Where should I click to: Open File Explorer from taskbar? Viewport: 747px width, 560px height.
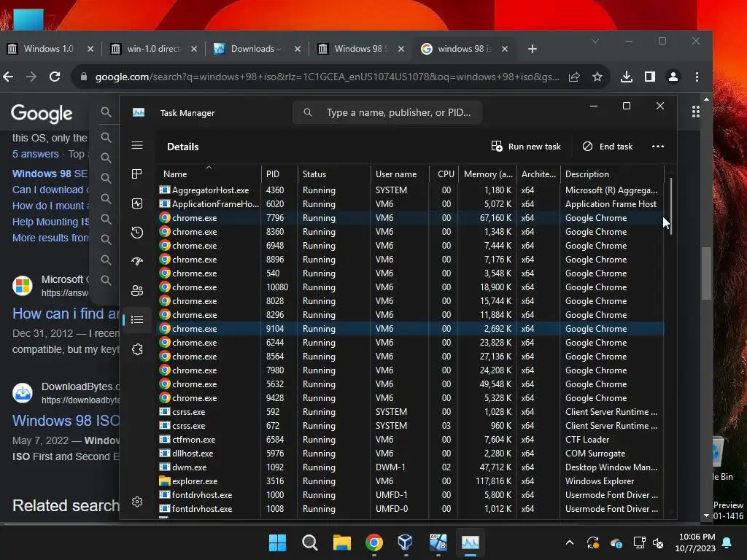[341, 542]
